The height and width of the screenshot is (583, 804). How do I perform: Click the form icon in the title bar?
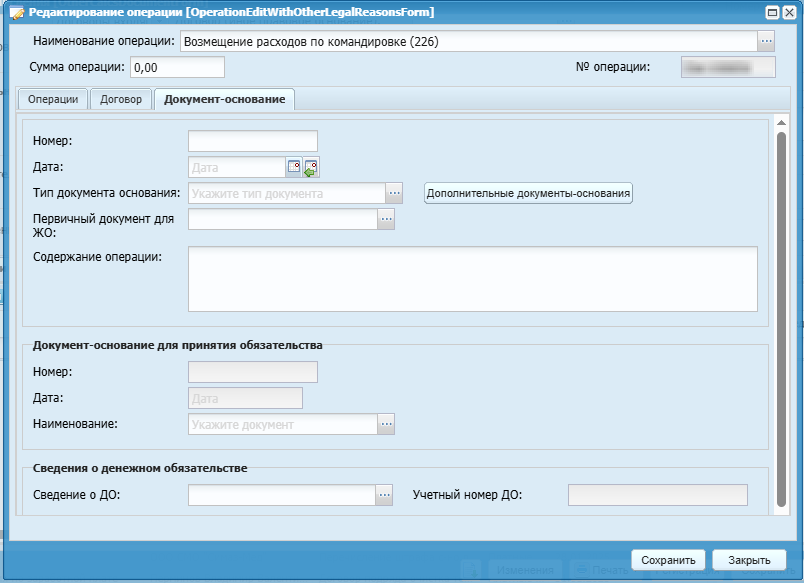16,12
